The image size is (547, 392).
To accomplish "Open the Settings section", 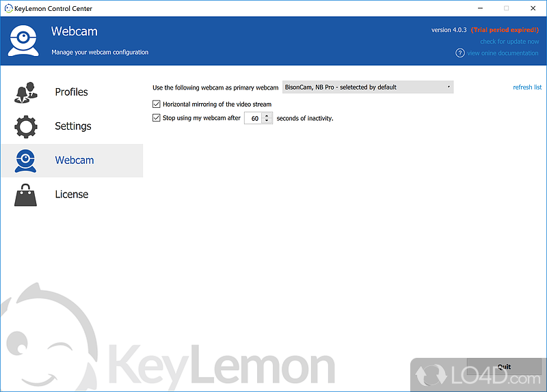I will point(73,126).
